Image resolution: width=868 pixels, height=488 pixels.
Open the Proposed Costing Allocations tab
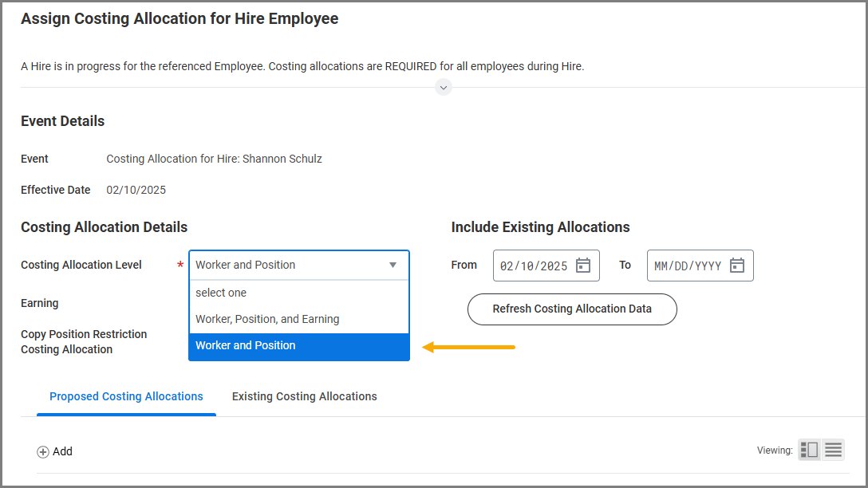click(x=126, y=396)
